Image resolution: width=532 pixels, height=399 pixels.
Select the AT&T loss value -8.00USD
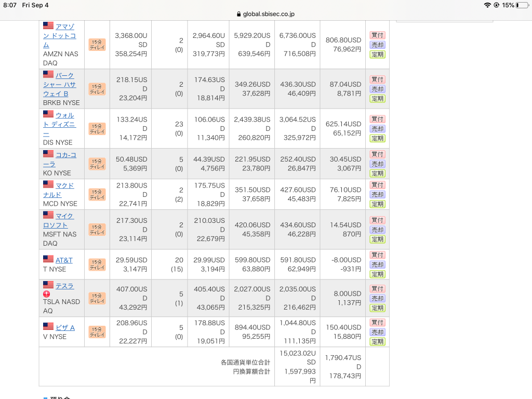tap(347, 260)
